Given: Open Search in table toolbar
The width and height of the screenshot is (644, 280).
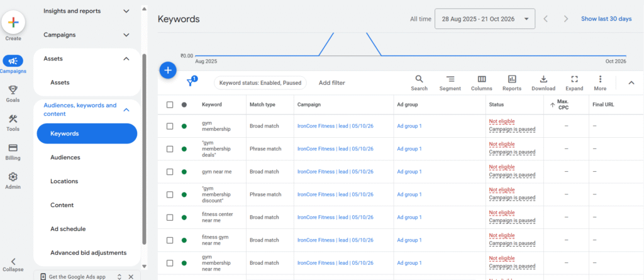Looking at the screenshot, I should tap(419, 83).
